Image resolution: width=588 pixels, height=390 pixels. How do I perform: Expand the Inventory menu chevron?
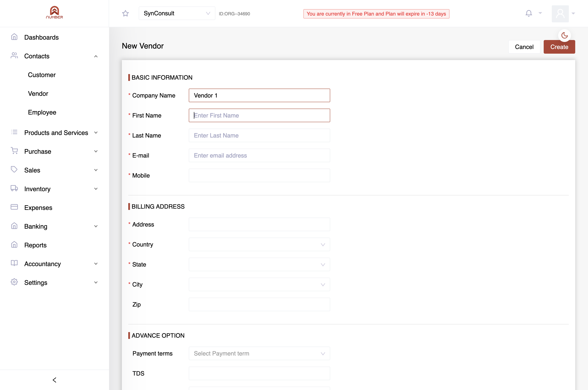96,189
